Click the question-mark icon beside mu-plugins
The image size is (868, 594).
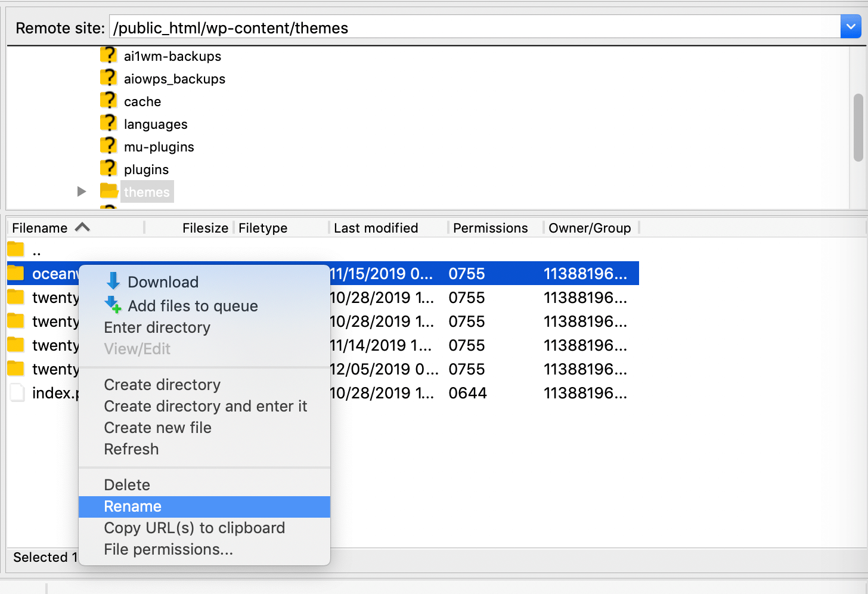pyautogui.click(x=108, y=146)
